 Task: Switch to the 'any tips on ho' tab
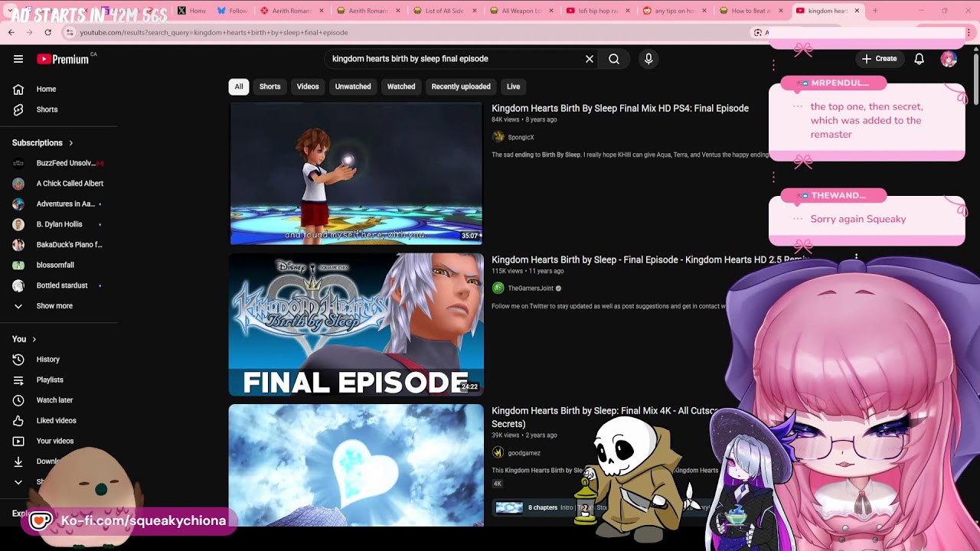(675, 11)
